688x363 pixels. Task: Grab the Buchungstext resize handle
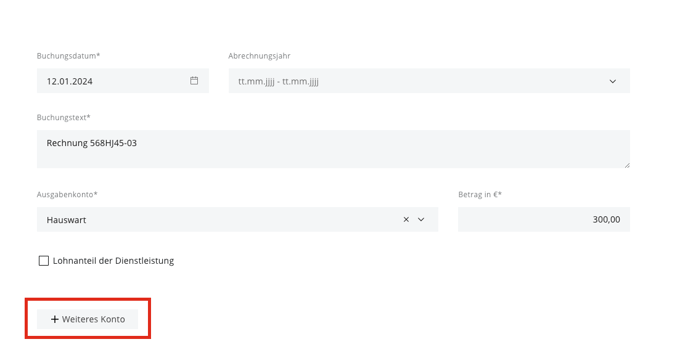(627, 165)
